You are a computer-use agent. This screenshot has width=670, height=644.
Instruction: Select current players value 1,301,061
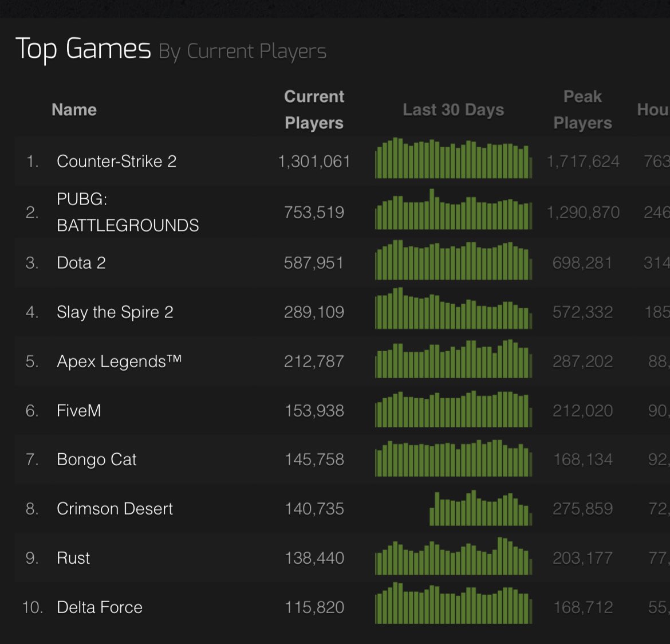click(314, 162)
